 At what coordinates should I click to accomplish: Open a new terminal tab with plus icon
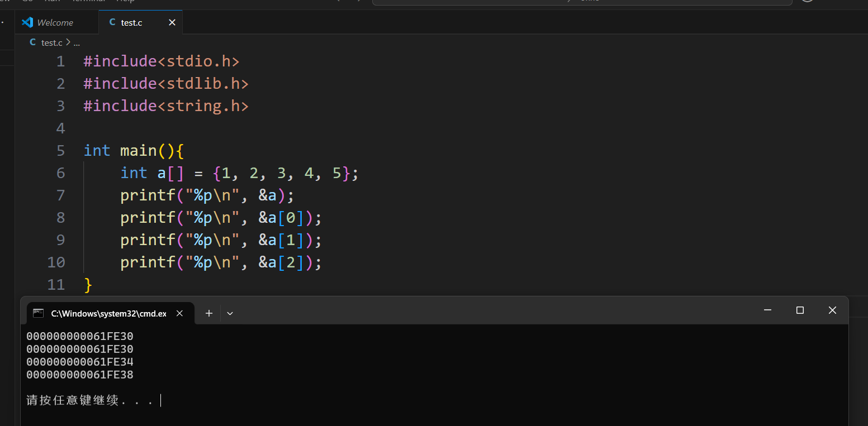209,313
